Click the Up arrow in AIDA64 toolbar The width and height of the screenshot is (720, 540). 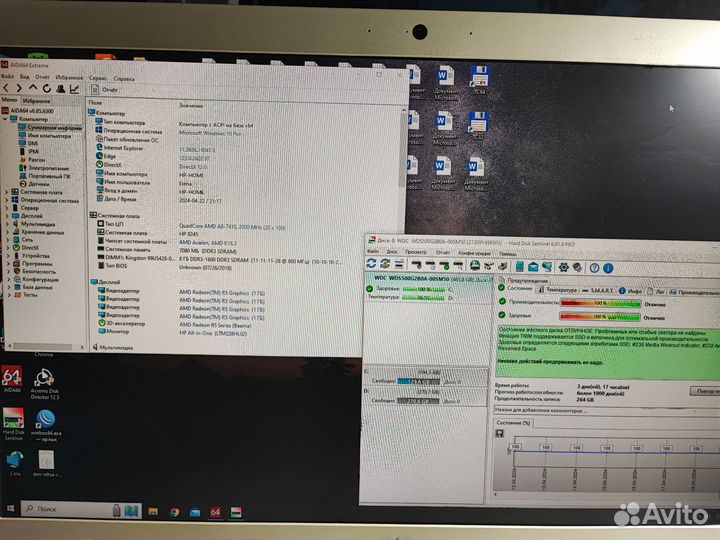pos(33,87)
